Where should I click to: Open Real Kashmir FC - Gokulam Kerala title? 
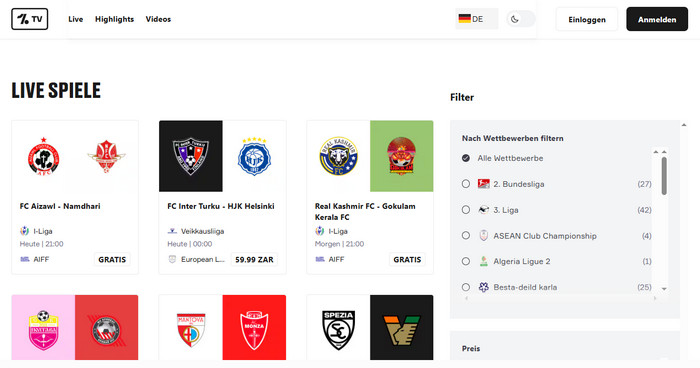(365, 212)
